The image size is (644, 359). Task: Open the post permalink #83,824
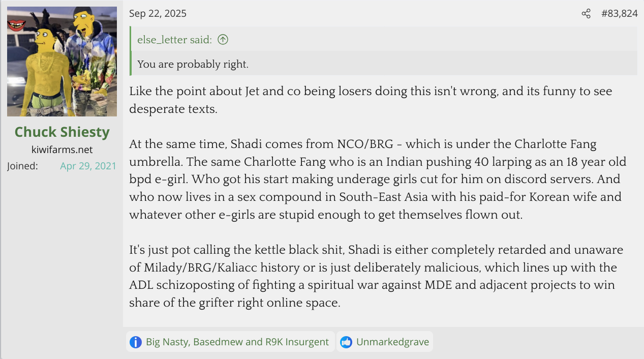[619, 14]
